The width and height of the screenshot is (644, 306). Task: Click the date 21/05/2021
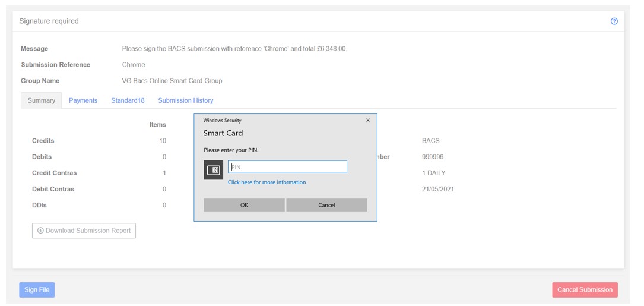tap(438, 189)
